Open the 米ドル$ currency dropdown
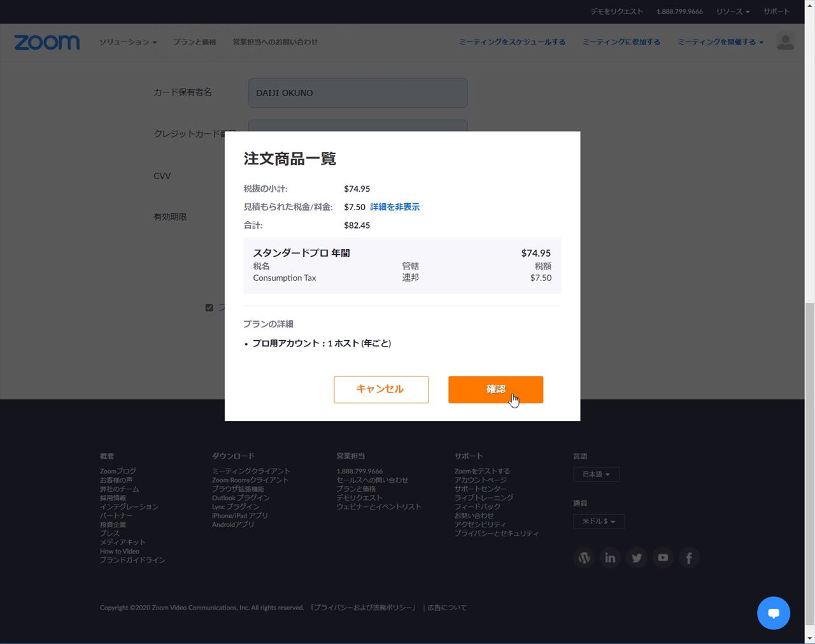Viewport: 815px width, 644px height. coord(599,522)
